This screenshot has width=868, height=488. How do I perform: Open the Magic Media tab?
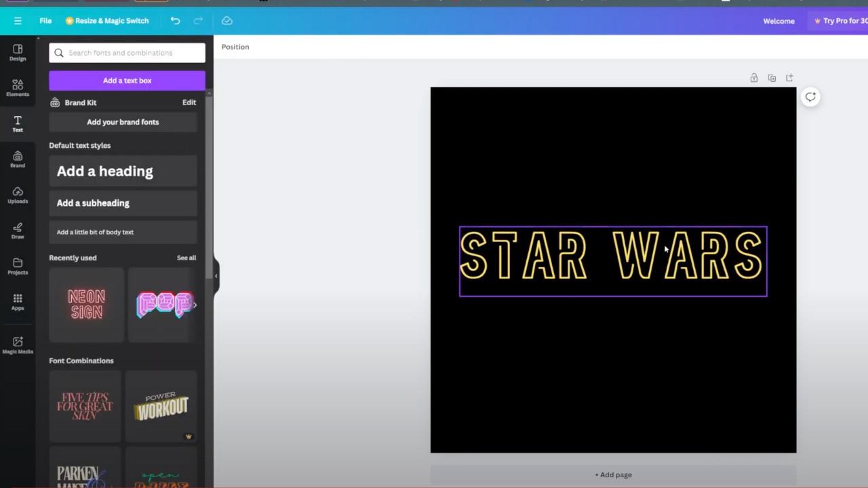18,345
